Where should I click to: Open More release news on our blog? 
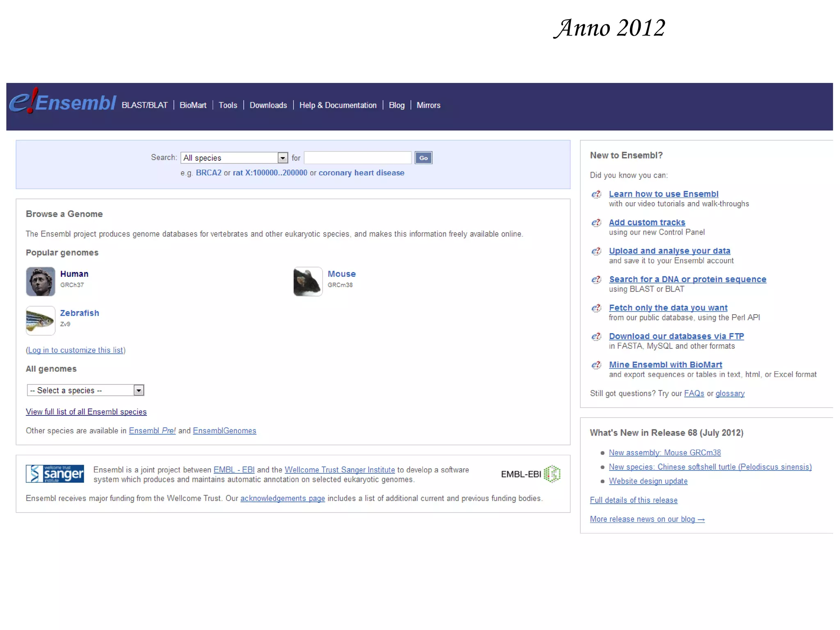pos(647,519)
